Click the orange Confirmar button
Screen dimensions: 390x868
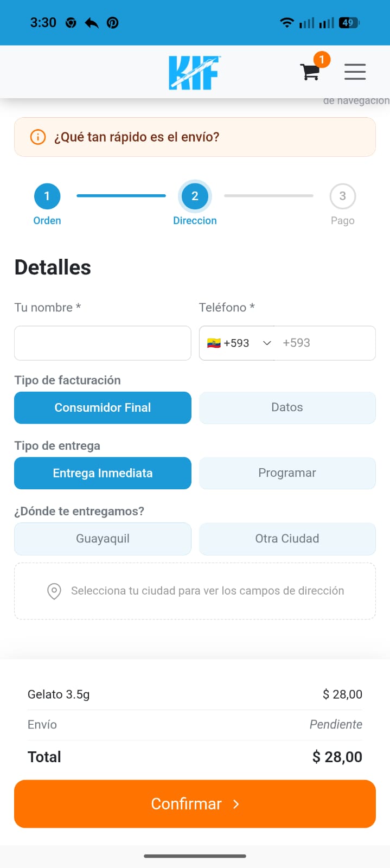(195, 804)
